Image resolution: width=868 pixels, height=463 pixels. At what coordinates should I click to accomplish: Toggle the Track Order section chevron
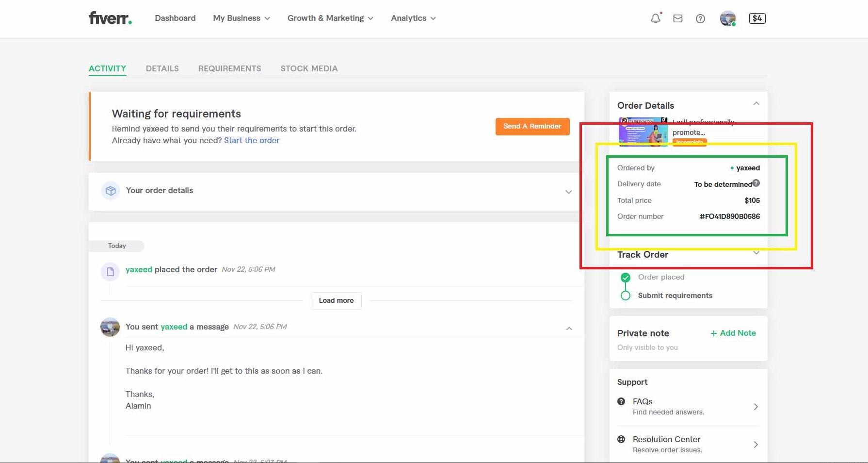tap(756, 252)
